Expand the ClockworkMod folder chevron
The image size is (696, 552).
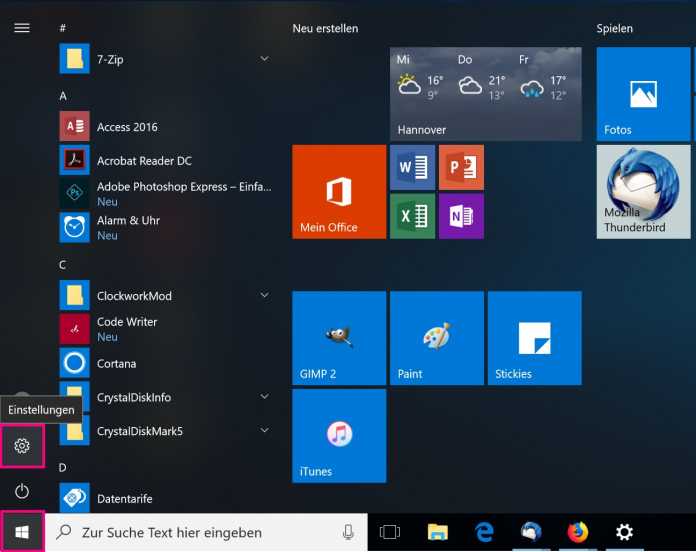point(265,295)
